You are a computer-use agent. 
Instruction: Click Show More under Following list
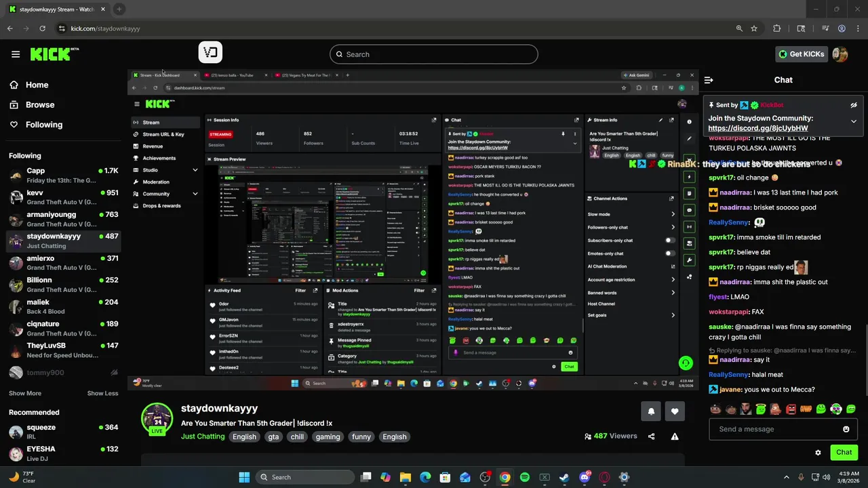pos(25,393)
